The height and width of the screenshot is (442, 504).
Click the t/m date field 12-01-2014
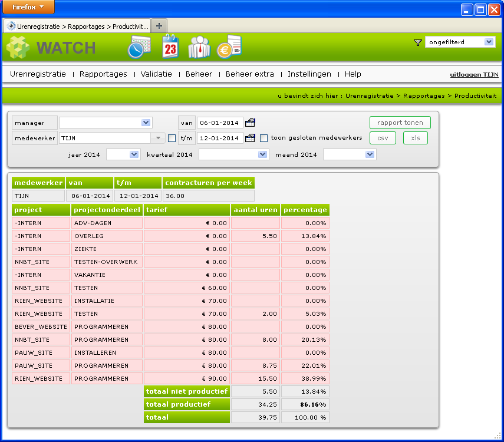220,138
